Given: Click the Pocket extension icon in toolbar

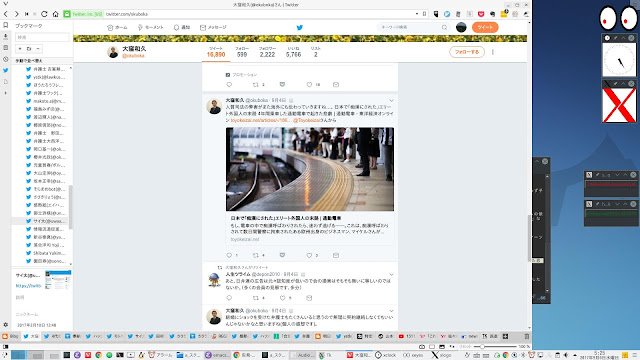Looking at the screenshot, I should [481, 14].
